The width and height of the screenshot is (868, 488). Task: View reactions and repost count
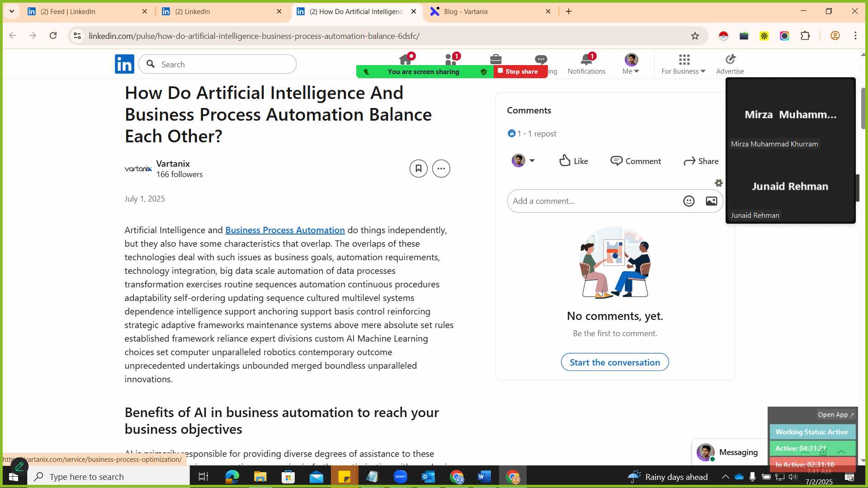[532, 134]
